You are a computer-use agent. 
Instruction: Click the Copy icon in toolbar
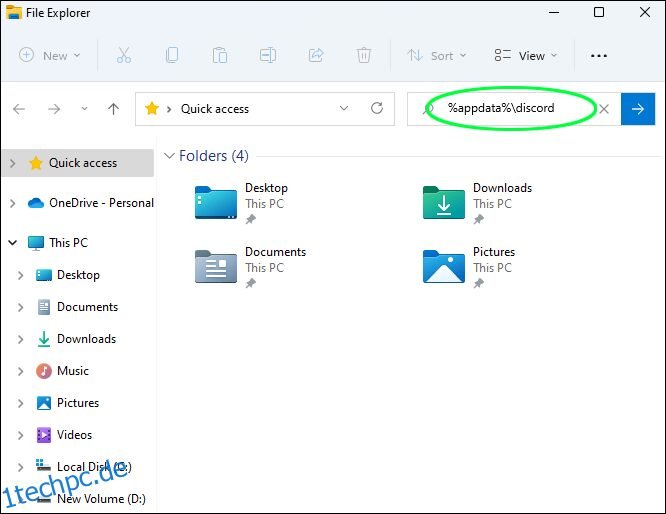[x=172, y=56]
